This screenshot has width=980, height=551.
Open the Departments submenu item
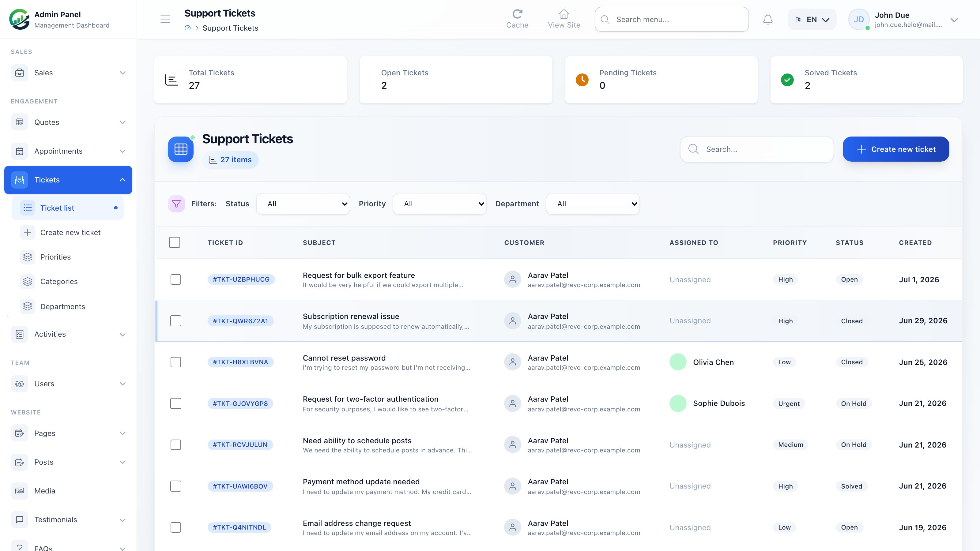point(68,306)
